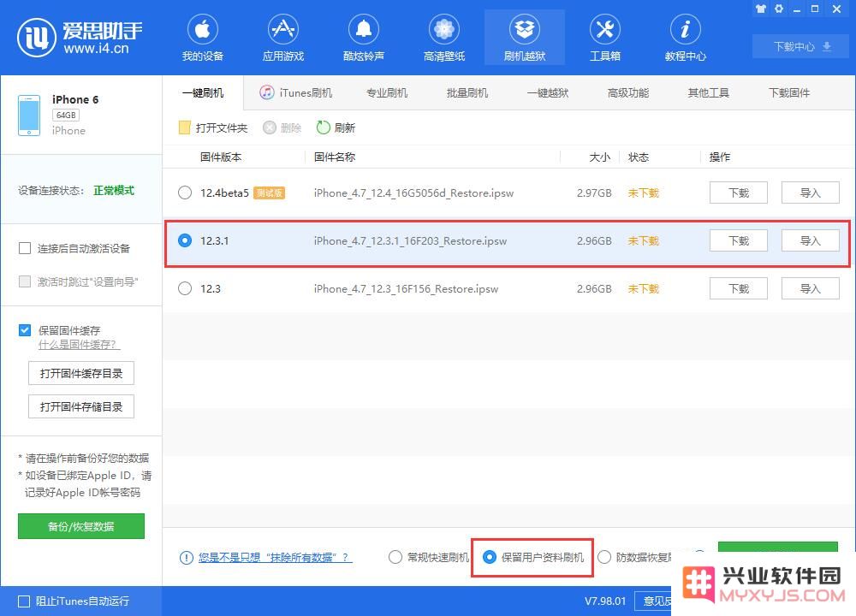Click the i4 爱思助手 logo

(x=80, y=37)
